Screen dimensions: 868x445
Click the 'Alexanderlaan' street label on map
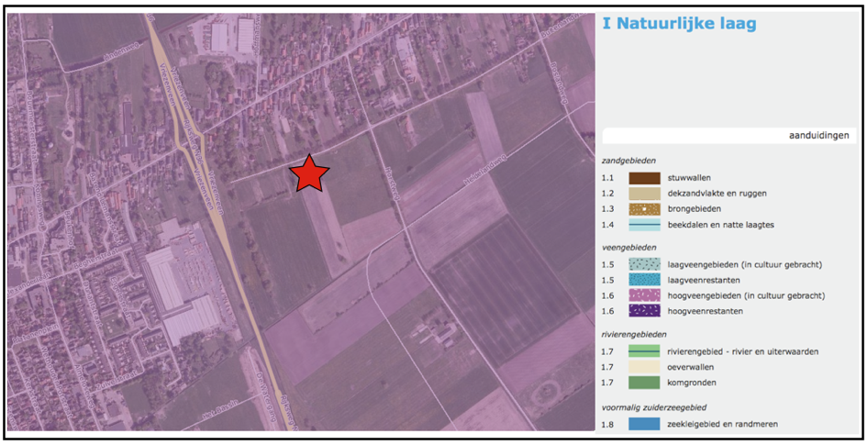point(27,283)
